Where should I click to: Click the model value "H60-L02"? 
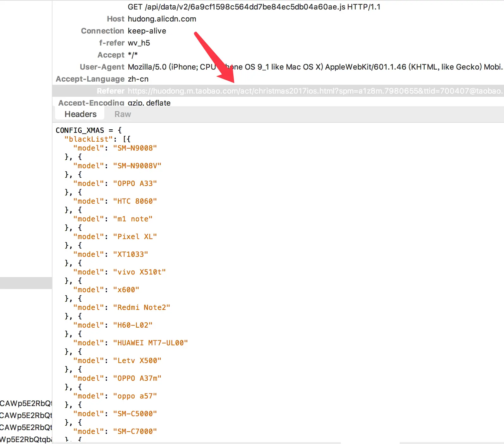(133, 325)
